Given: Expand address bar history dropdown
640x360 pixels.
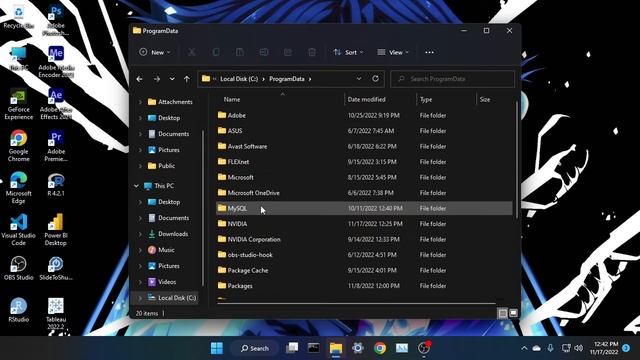Looking at the screenshot, I should click(x=359, y=79).
